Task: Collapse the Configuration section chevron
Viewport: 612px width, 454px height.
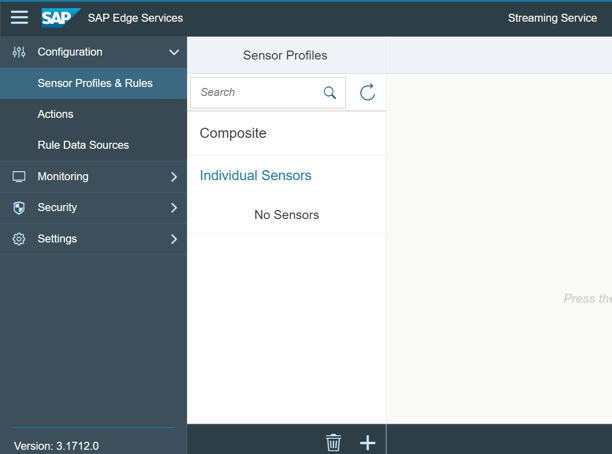Action: point(174,52)
